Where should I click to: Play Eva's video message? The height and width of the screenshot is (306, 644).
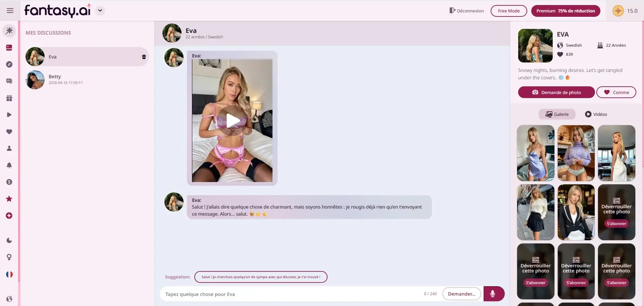[x=232, y=121]
